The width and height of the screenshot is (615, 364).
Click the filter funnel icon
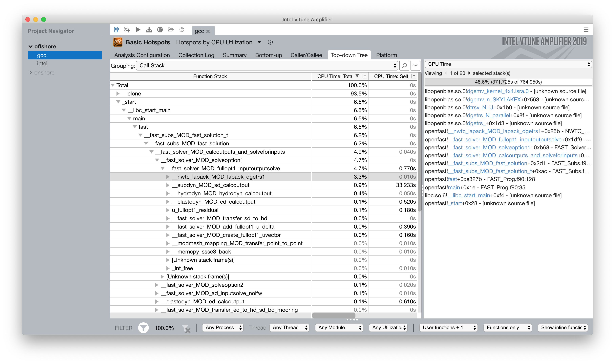click(143, 328)
